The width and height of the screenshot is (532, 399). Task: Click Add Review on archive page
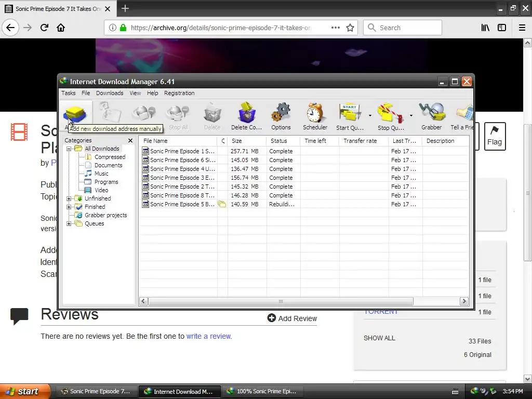pos(292,318)
